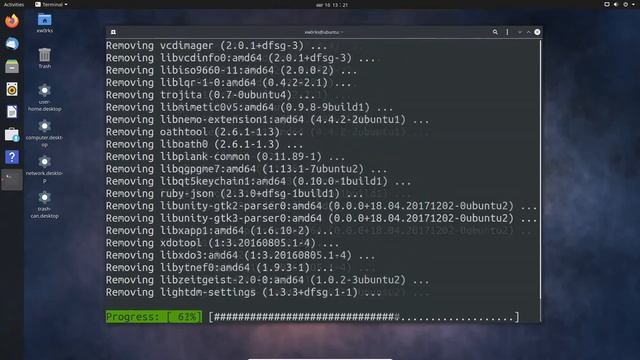Viewport: 640px width, 360px height.
Task: Click the volume icon in top bar
Action: coord(616,4)
